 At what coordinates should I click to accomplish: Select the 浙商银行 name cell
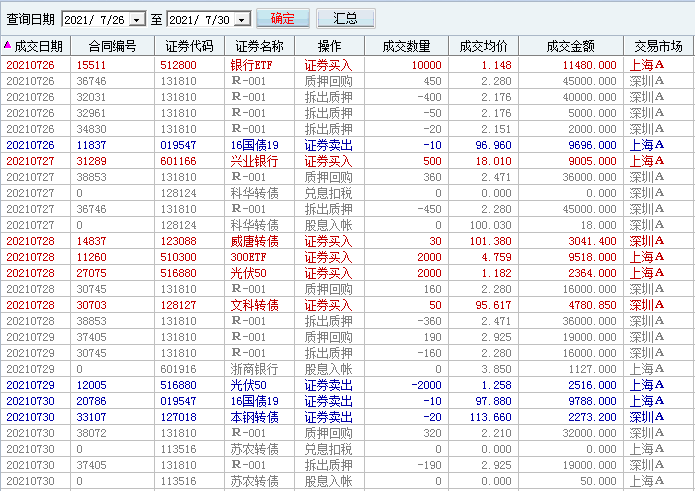pos(254,369)
